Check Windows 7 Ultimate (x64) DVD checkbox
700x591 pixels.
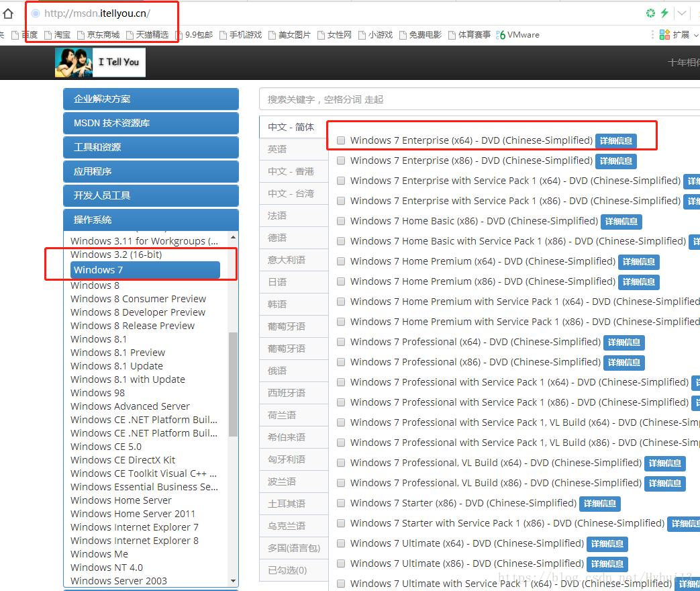(x=341, y=543)
